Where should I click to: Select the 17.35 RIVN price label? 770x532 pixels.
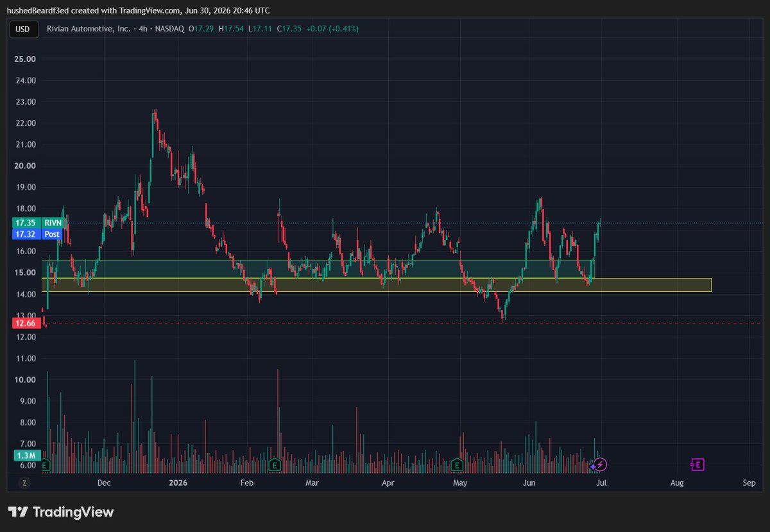[x=37, y=223]
